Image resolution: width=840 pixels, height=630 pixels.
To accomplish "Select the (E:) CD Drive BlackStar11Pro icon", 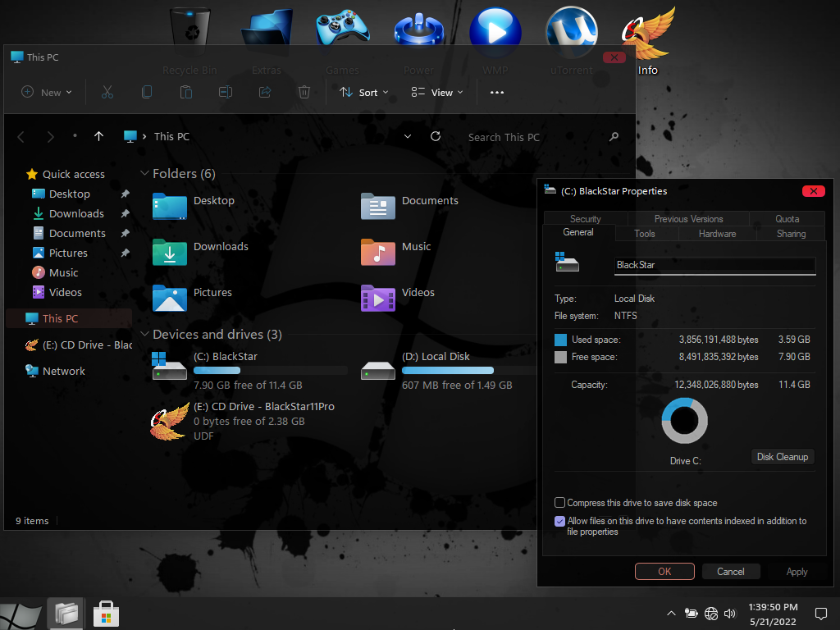I will click(169, 422).
